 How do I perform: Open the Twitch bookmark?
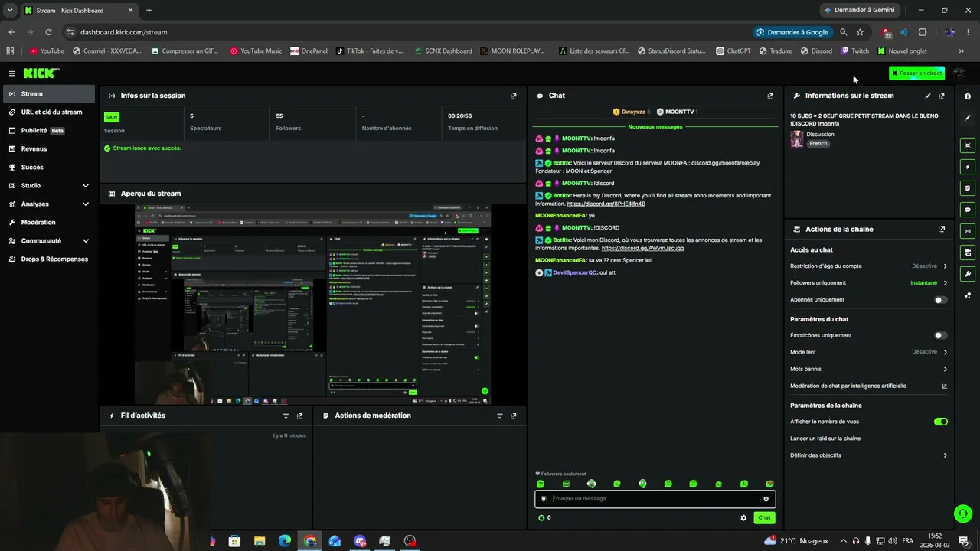[855, 51]
